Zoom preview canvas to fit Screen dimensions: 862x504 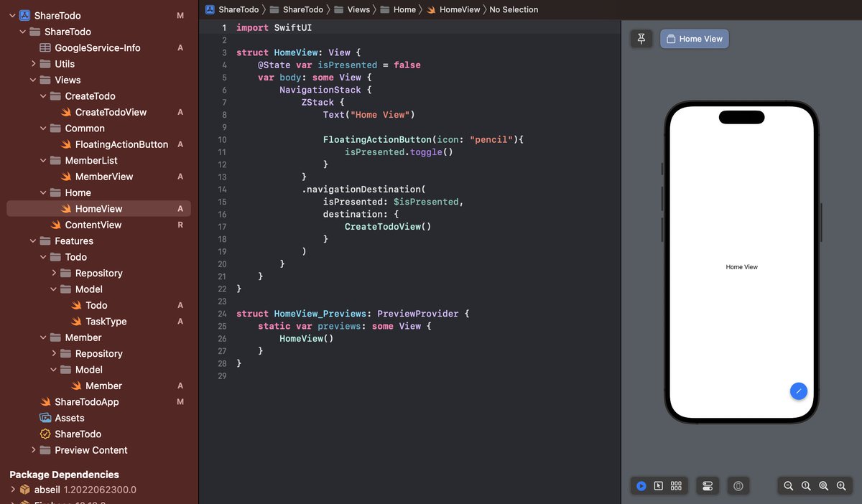(x=823, y=486)
